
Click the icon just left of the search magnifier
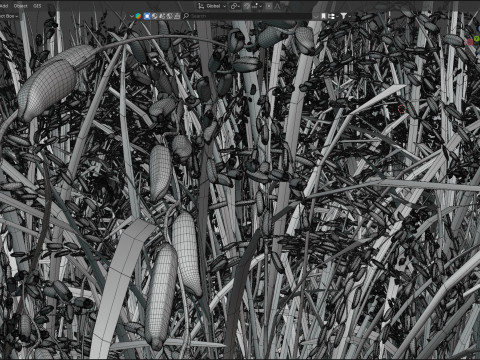[177, 16]
